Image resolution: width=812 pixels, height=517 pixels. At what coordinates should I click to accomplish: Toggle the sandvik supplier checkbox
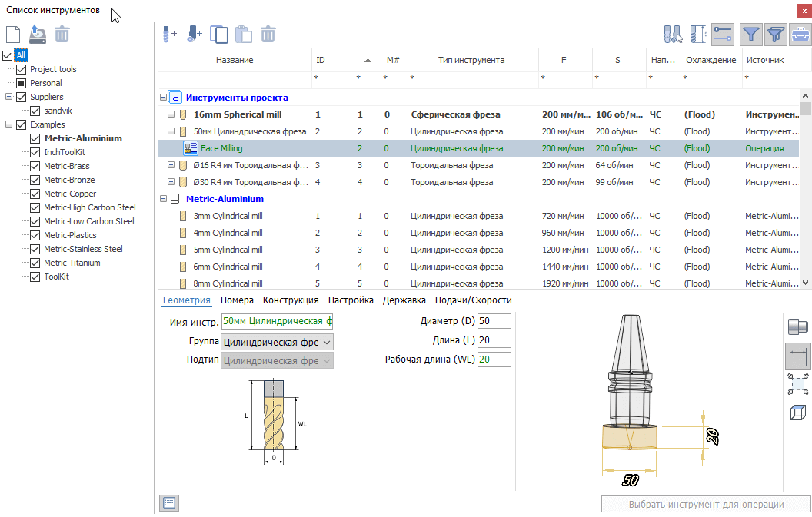click(x=35, y=111)
